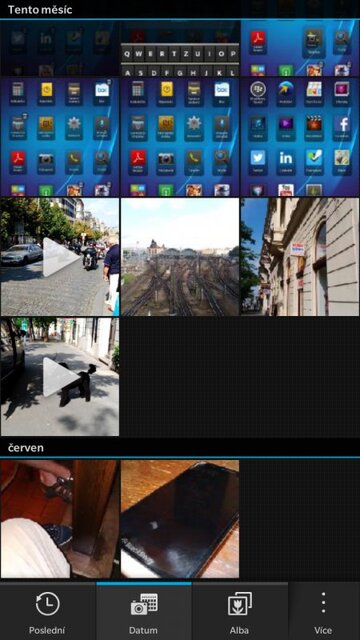Screen dimensions: 360x640
Task: Open the keyboard screenshot thumbnail
Action: point(180,48)
